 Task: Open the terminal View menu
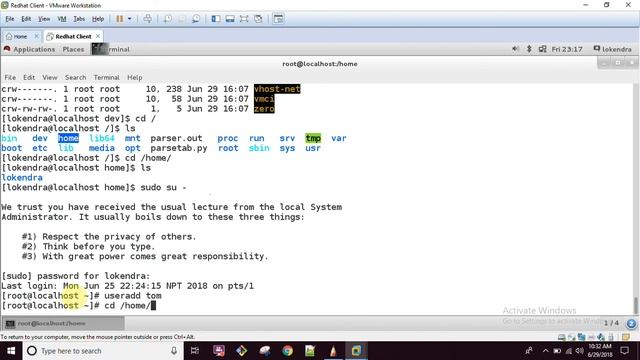pyautogui.click(x=50, y=77)
